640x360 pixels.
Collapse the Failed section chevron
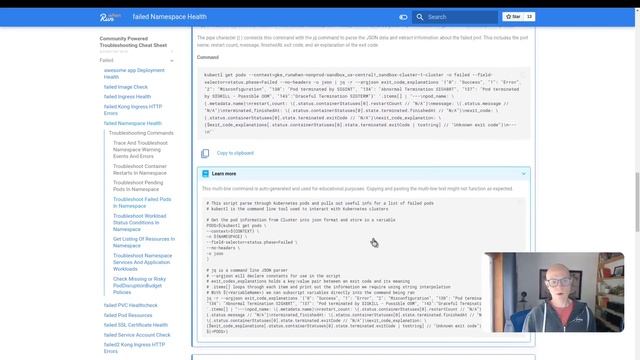tap(172, 61)
